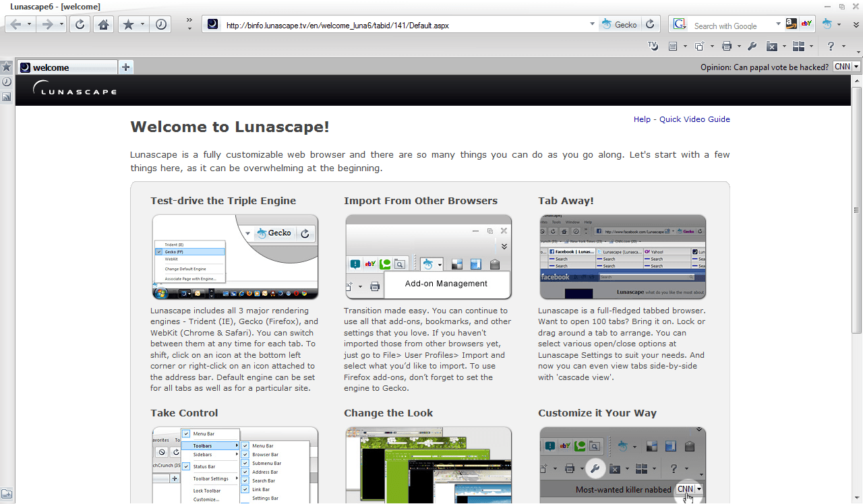The height and width of the screenshot is (504, 863).
Task: Open the Quick Video Guide link
Action: coord(694,119)
